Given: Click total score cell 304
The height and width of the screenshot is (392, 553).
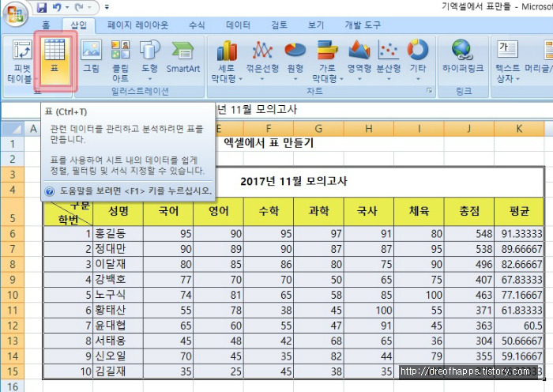Looking at the screenshot, I should pyautogui.click(x=469, y=341).
